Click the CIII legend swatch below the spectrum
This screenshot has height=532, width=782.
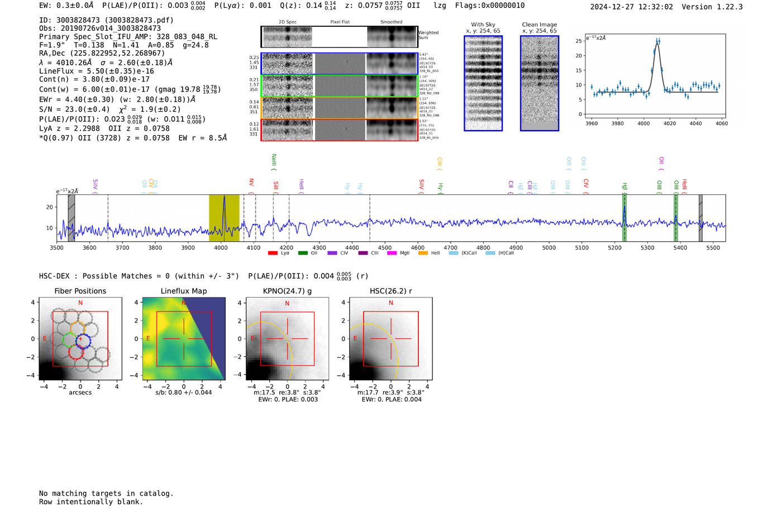363,253
